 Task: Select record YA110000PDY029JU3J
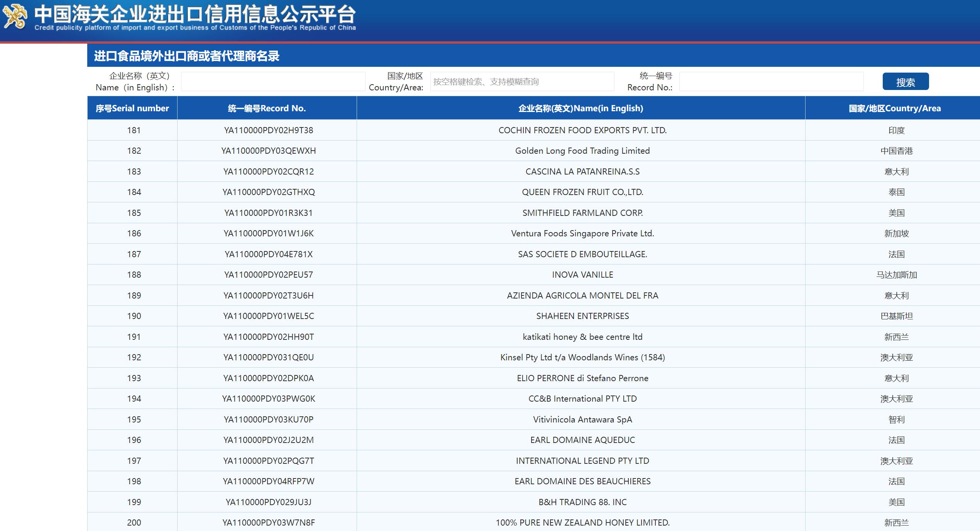(x=269, y=502)
